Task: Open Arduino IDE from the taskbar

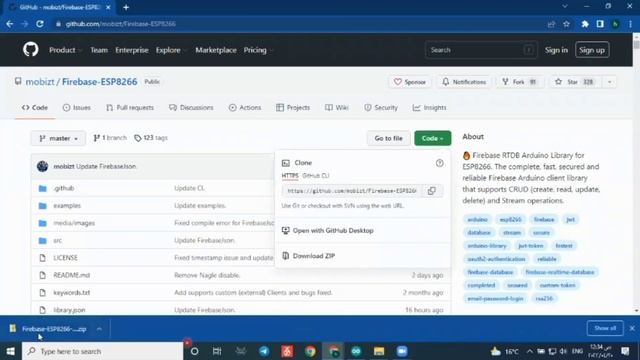Action: click(356, 351)
